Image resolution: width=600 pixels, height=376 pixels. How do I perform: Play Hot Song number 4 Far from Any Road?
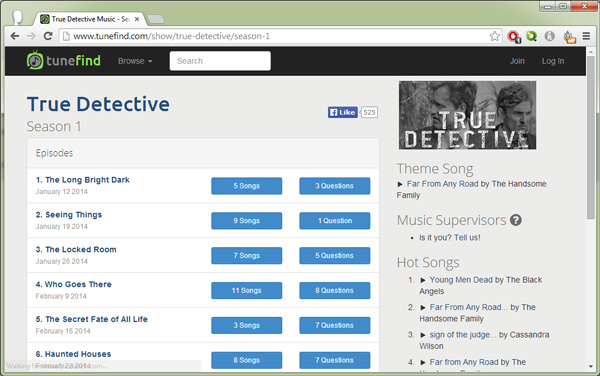pos(423,362)
